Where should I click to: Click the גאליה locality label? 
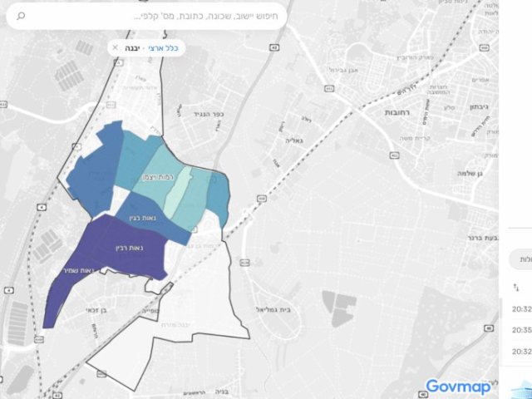(x=294, y=140)
